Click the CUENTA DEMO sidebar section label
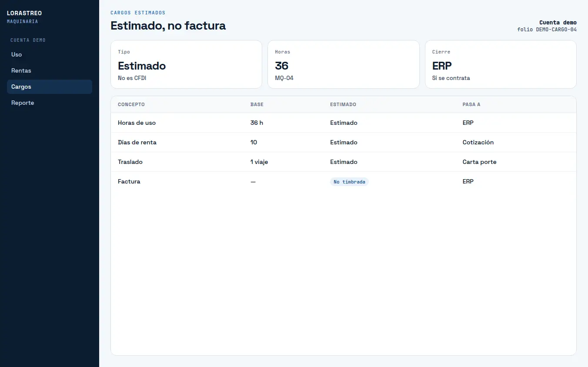 click(28, 40)
